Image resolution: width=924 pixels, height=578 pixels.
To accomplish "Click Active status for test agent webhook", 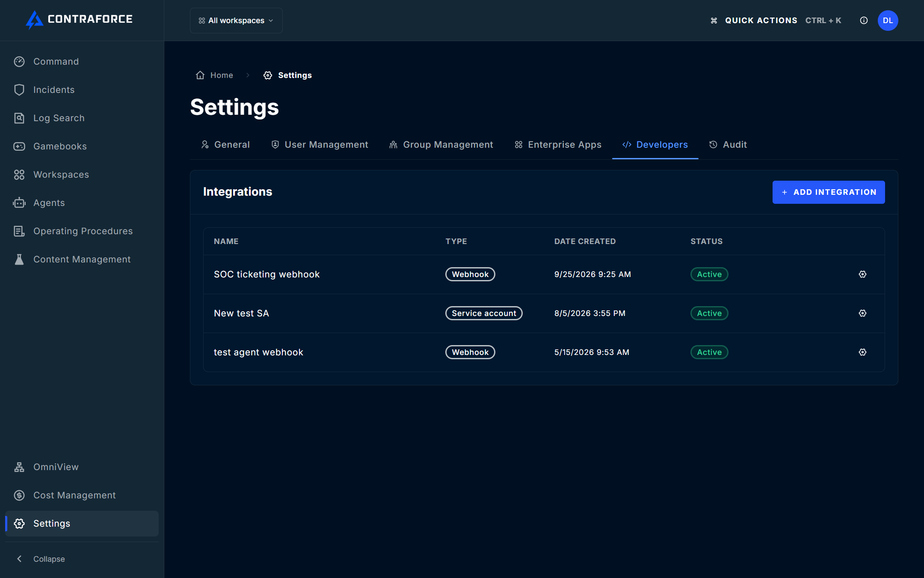I will point(709,352).
